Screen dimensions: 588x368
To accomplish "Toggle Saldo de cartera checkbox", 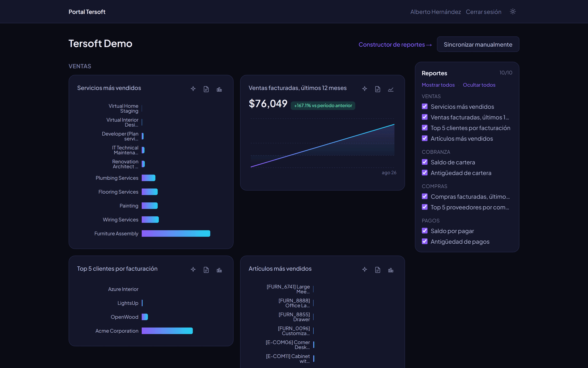I will click(425, 162).
